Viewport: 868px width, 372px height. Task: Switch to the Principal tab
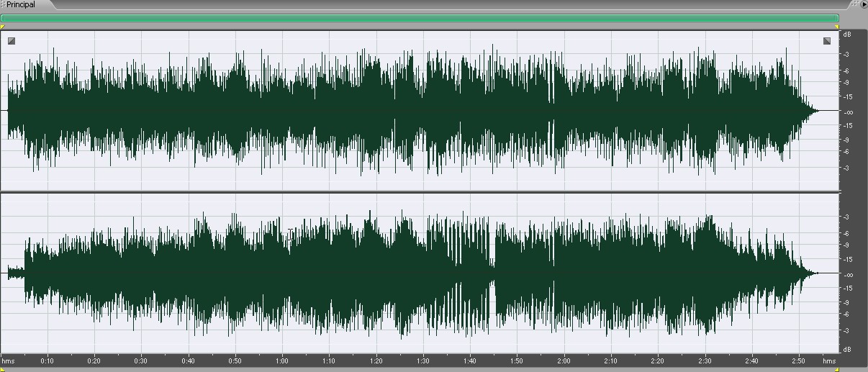(x=21, y=4)
